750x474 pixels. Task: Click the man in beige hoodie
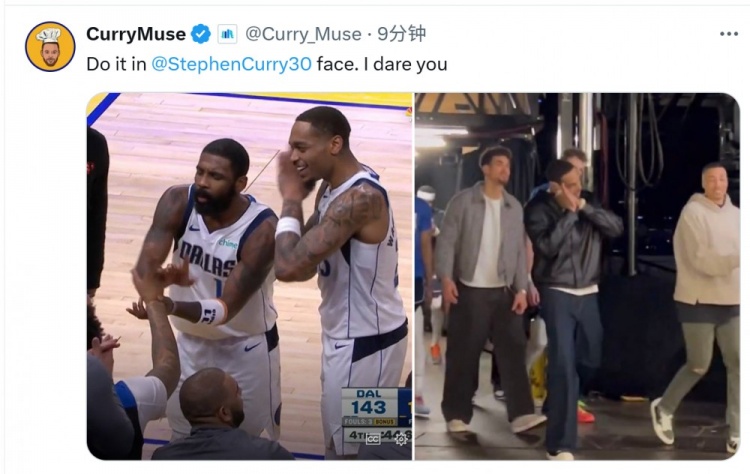[706, 306]
